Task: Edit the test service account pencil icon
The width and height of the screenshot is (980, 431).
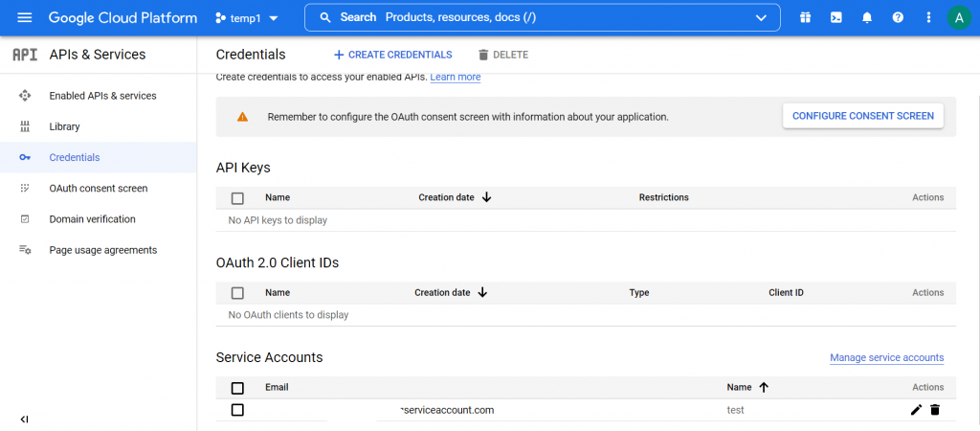Action: click(x=916, y=410)
